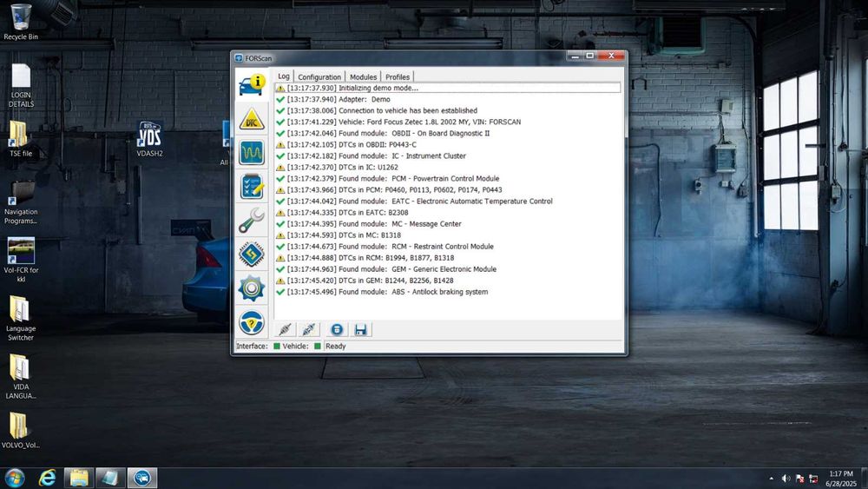The width and height of the screenshot is (868, 489).
Task: Open the steering wheel help section
Action: [252, 323]
